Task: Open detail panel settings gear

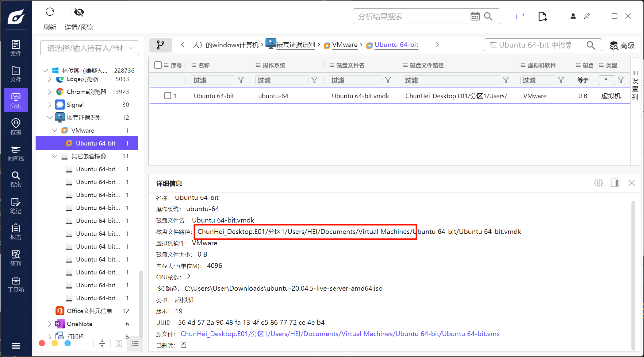Action: [x=598, y=183]
